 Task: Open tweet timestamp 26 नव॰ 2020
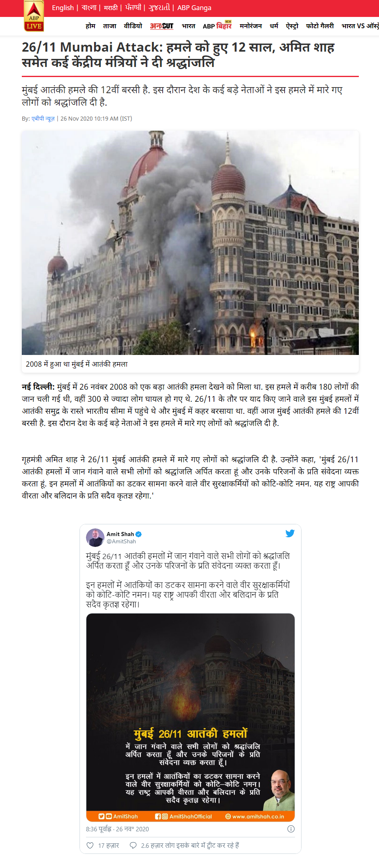(132, 829)
